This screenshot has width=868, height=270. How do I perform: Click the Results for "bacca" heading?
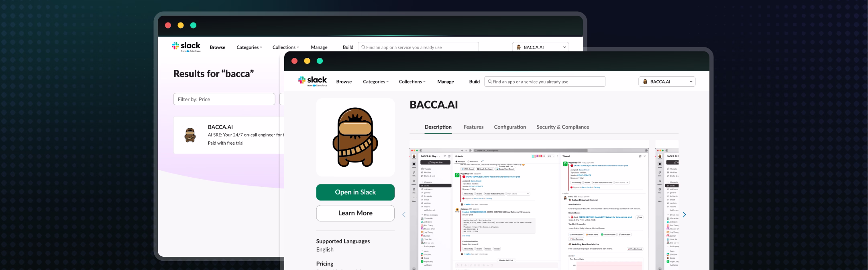pos(214,74)
